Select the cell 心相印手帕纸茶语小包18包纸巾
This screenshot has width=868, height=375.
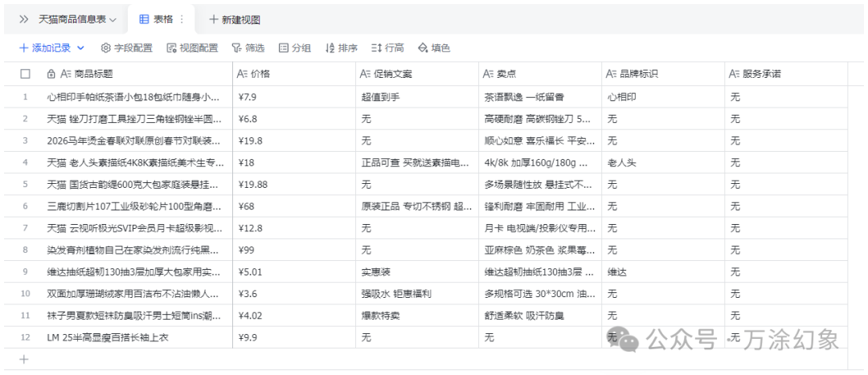tap(139, 97)
